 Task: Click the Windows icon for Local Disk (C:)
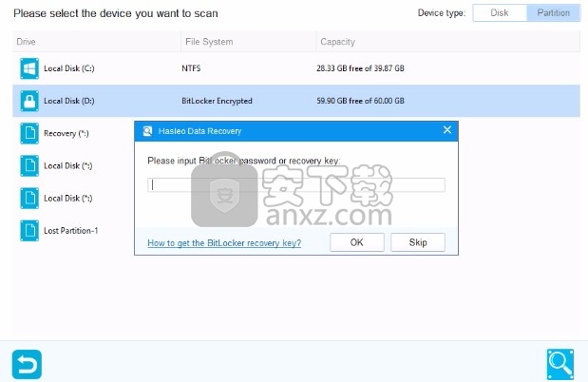pyautogui.click(x=29, y=68)
